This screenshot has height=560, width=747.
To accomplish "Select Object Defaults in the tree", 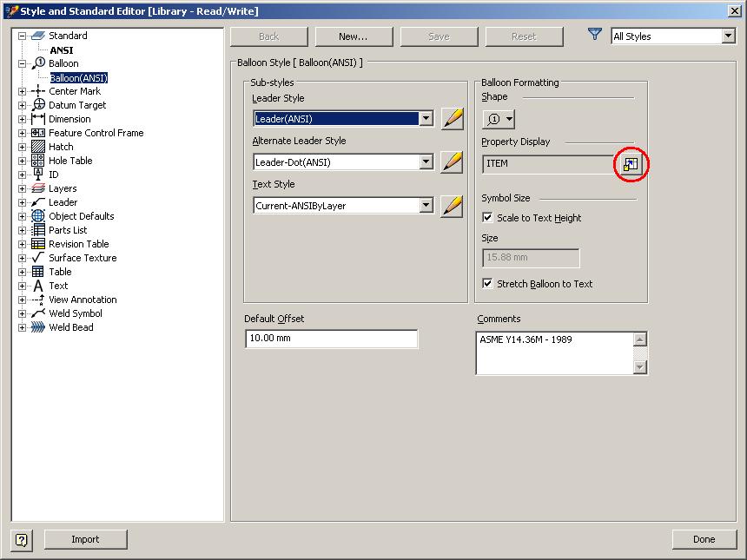I will point(82,216).
